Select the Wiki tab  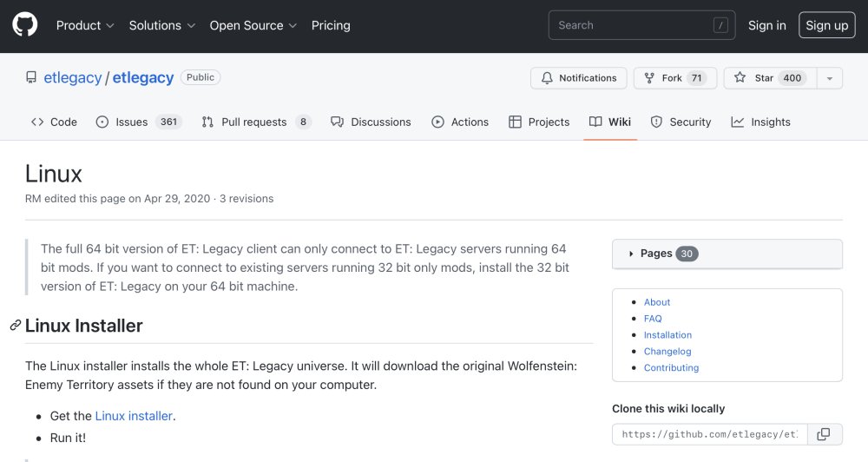click(610, 122)
